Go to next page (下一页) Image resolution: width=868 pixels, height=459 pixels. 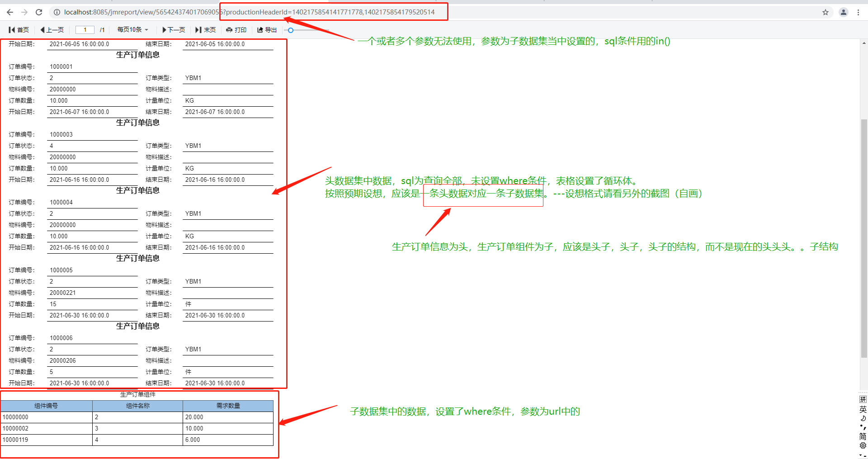coord(174,30)
